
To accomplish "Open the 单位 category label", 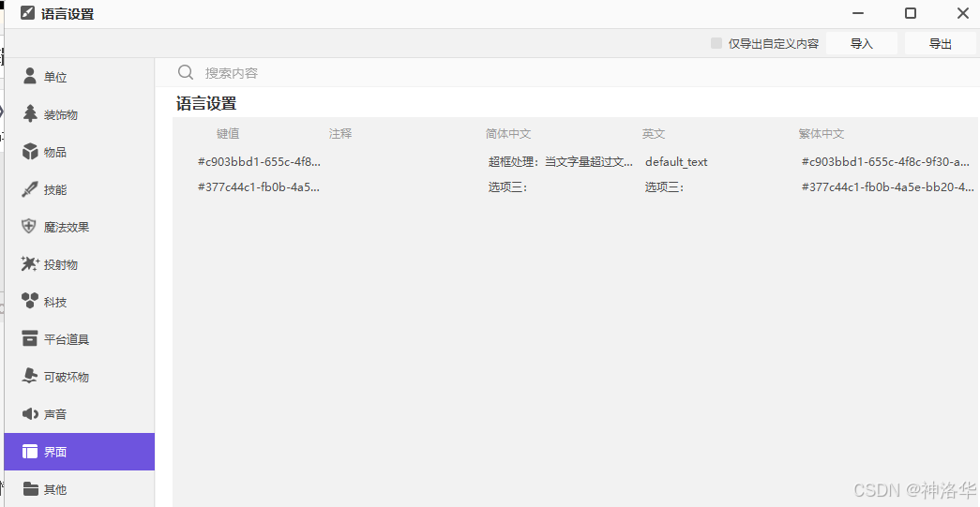I will point(55,78).
